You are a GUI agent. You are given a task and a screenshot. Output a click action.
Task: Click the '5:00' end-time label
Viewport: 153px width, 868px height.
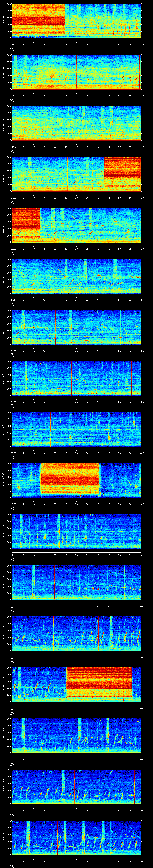point(141,197)
